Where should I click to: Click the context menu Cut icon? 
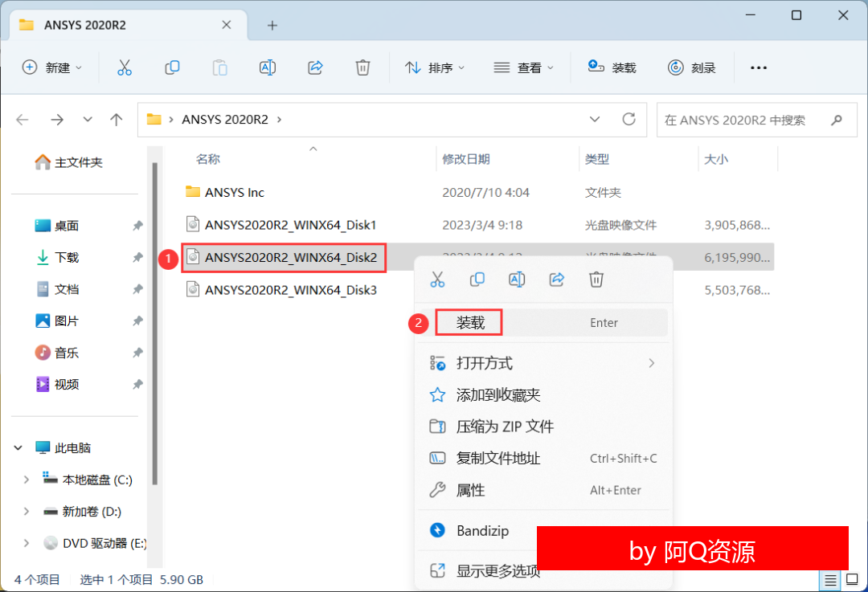pyautogui.click(x=437, y=280)
